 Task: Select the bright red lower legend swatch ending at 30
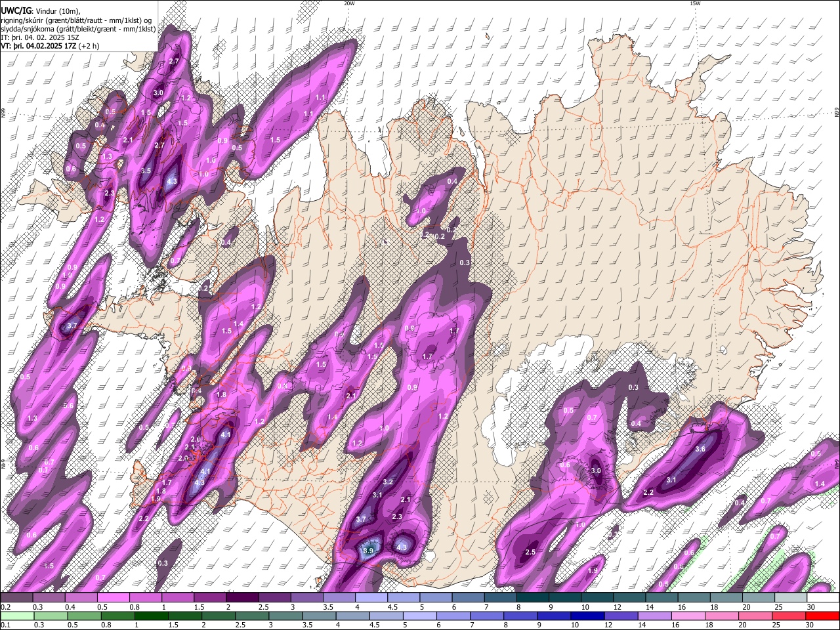pyautogui.click(x=822, y=616)
